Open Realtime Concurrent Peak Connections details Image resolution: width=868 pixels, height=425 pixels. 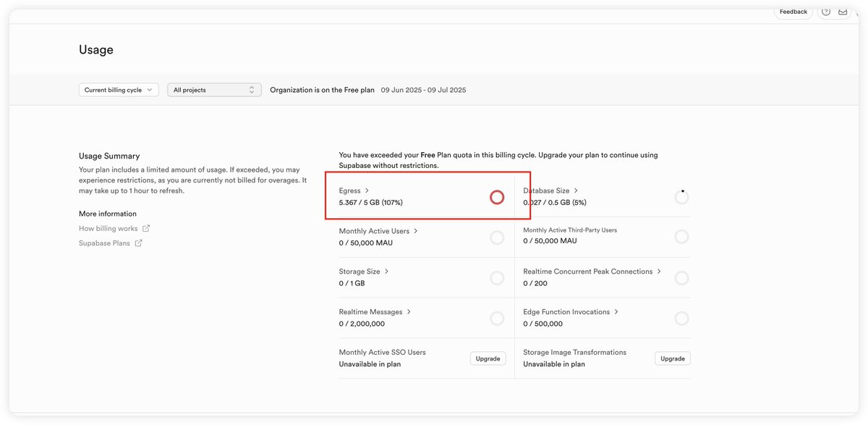point(588,272)
